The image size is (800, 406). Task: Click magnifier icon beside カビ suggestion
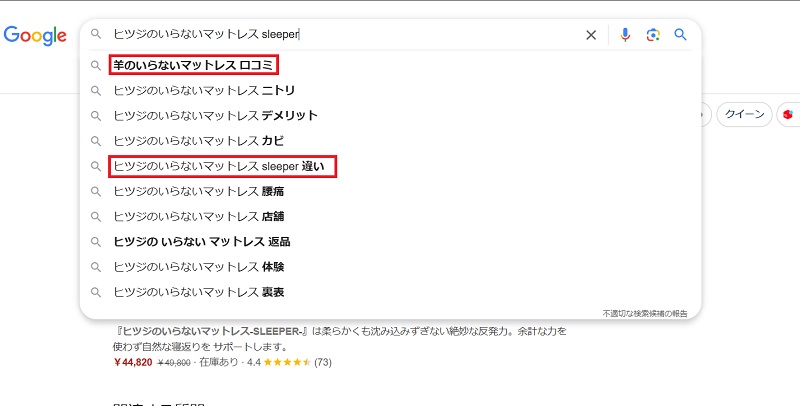coord(96,141)
